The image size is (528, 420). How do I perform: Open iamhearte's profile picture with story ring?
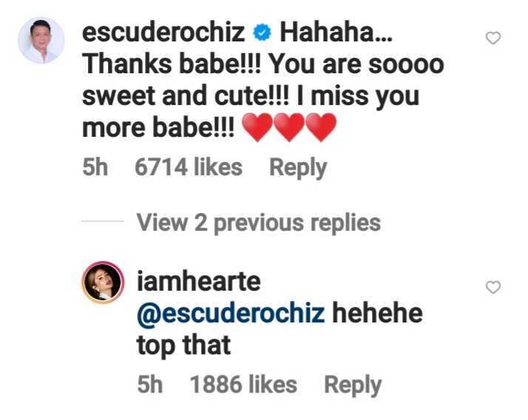click(103, 282)
